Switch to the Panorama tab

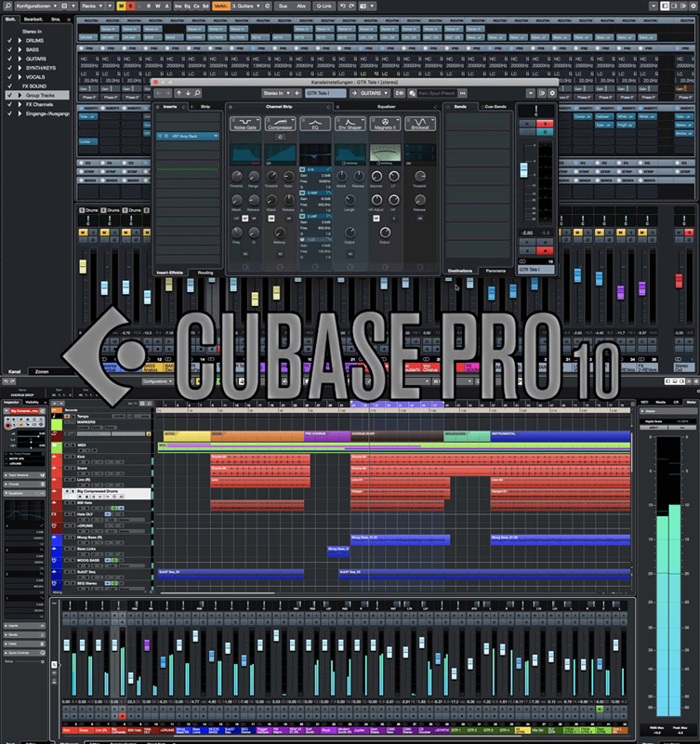[495, 271]
